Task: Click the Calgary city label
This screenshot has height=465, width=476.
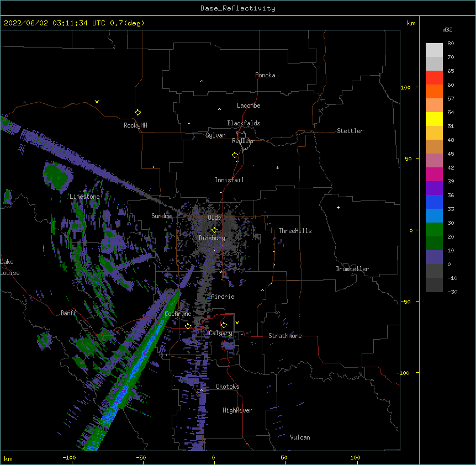Action: [220, 333]
